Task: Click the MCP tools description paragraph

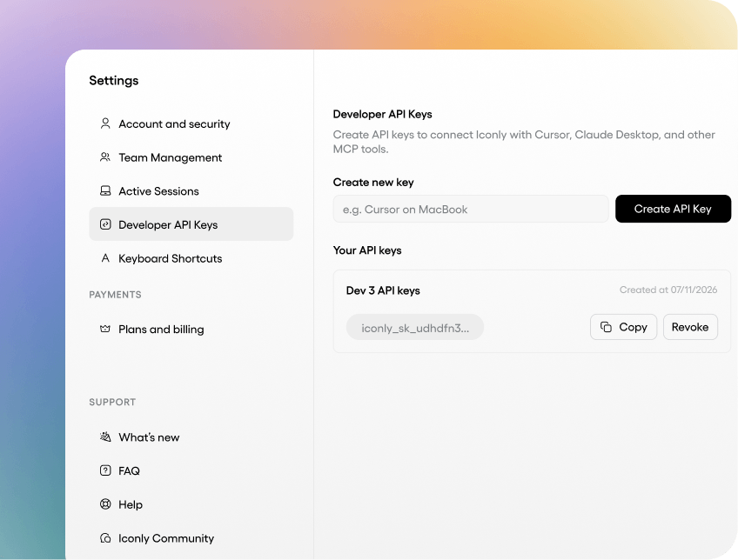Action: click(524, 142)
